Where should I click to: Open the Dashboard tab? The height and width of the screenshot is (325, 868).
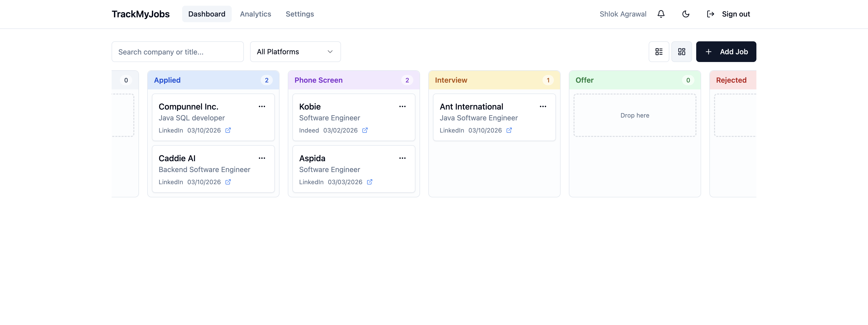click(207, 14)
